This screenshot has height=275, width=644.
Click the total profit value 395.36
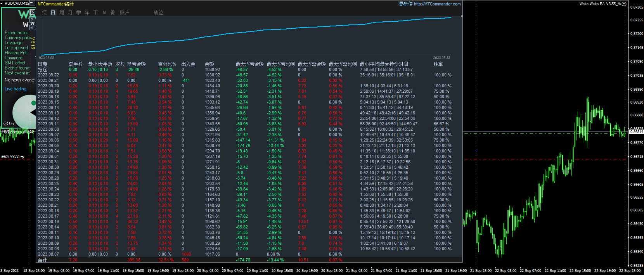134,260
